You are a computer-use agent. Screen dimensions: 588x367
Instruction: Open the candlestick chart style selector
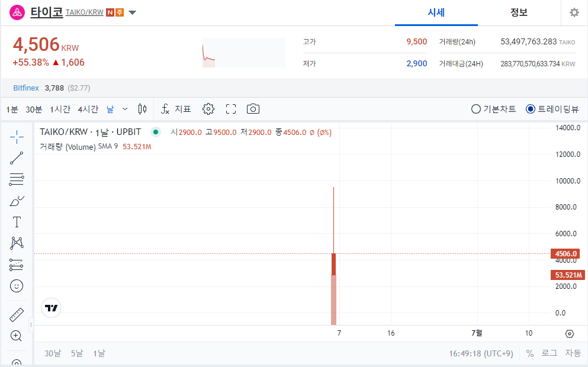(x=142, y=109)
